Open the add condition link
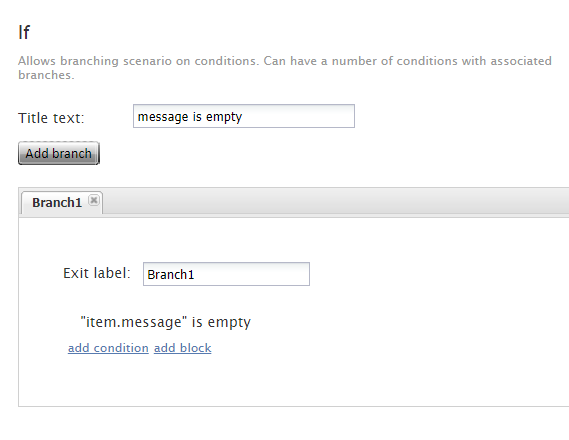The image size is (569, 440). click(x=108, y=348)
